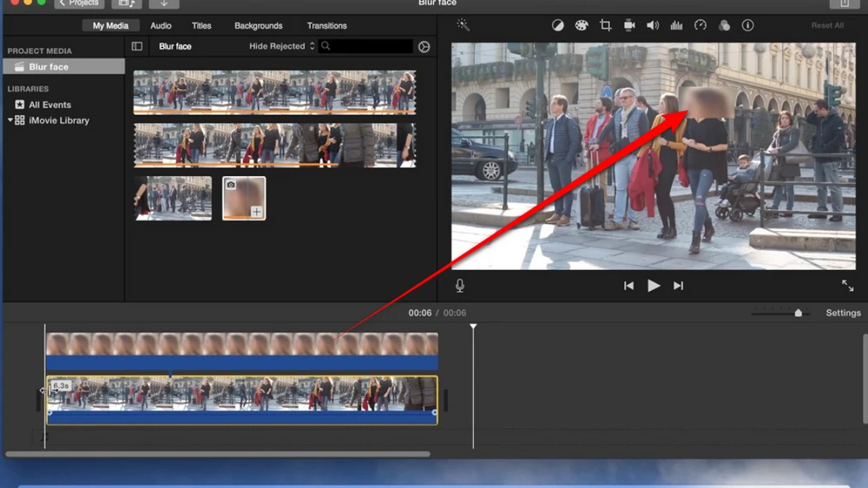Screen dimensions: 868x488
Task: Open the color balance tool
Action: coord(558,25)
